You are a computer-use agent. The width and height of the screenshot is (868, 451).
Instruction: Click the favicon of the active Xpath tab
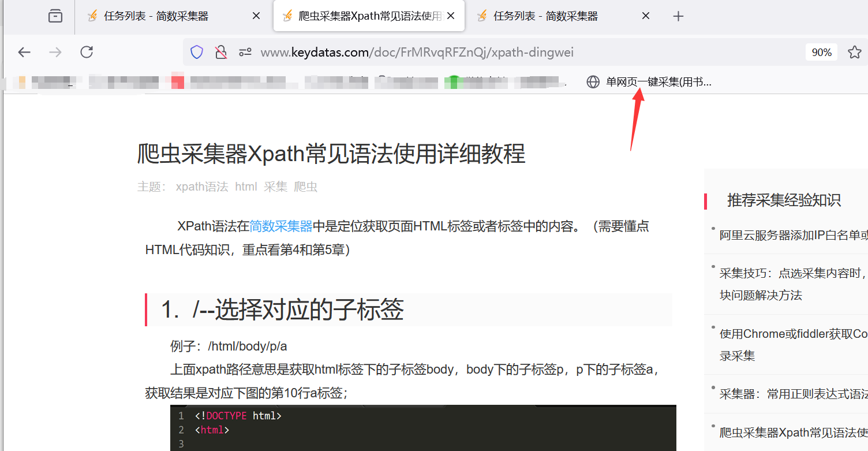[287, 16]
